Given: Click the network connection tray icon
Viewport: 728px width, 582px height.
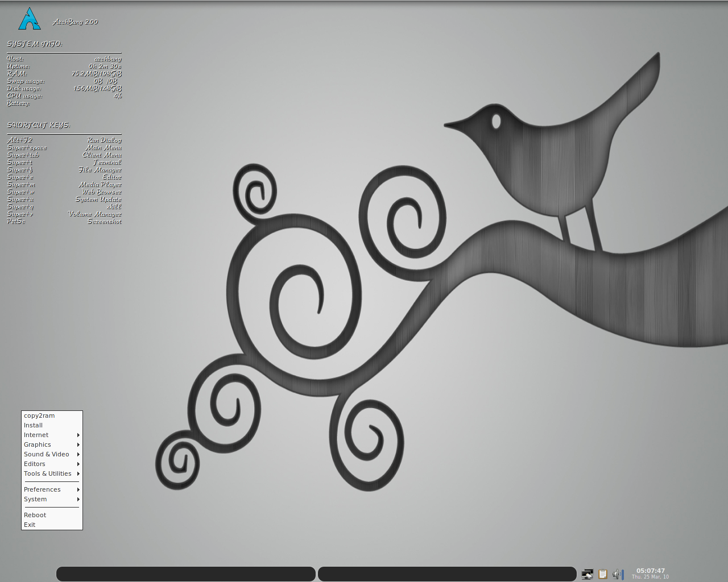Looking at the screenshot, I should pyautogui.click(x=588, y=574).
